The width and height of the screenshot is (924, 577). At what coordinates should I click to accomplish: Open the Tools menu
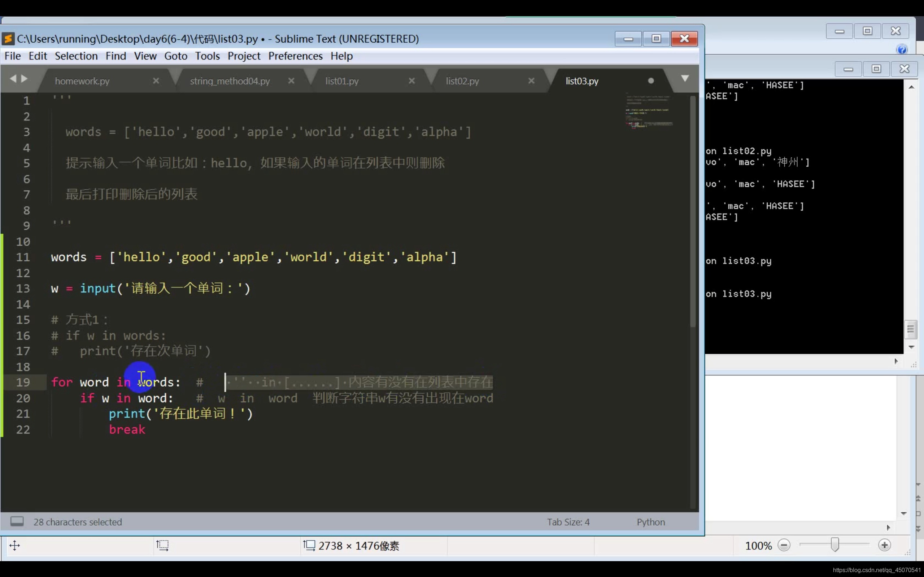point(207,56)
